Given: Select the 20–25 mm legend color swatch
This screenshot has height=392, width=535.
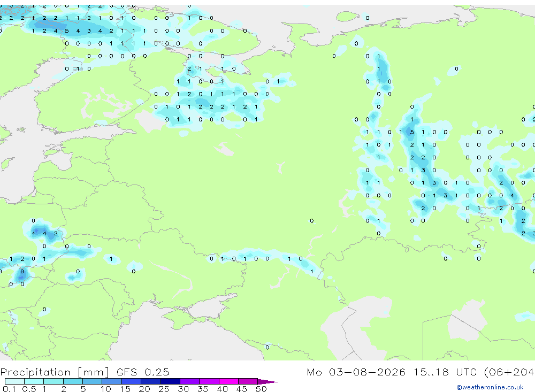Looking at the screenshot, I should (x=151, y=381).
